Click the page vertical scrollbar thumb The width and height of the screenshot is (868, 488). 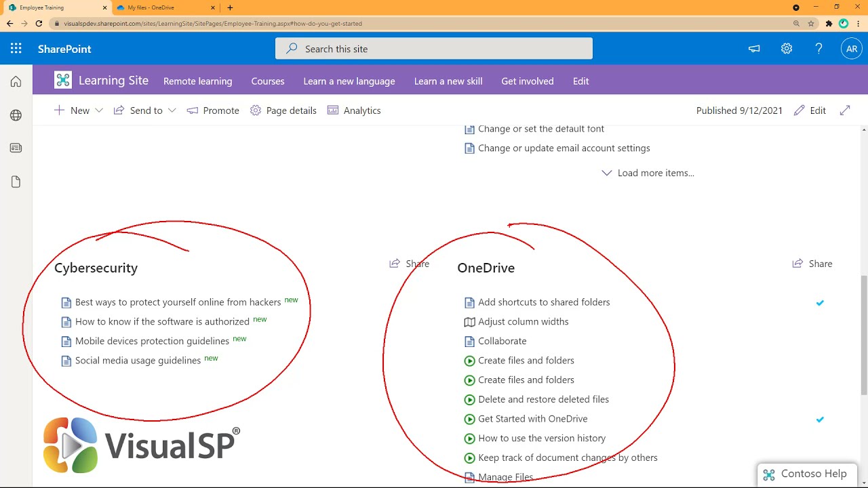pos(864,334)
